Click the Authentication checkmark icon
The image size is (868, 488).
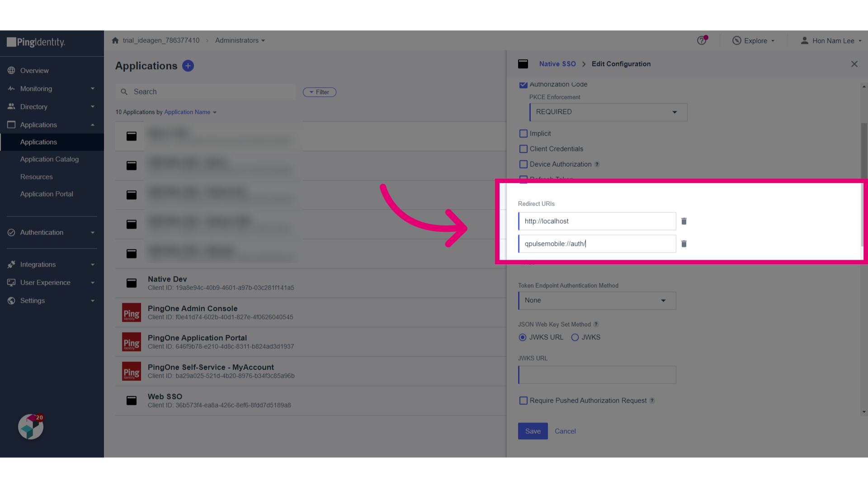pyautogui.click(x=11, y=232)
